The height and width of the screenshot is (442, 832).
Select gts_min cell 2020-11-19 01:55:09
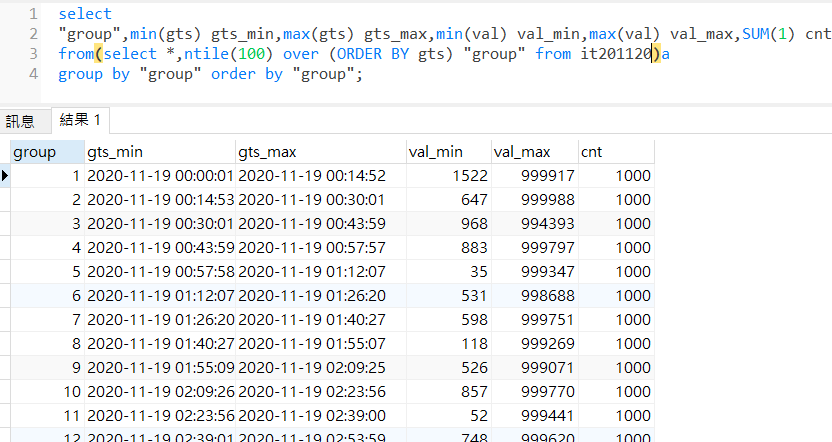160,367
